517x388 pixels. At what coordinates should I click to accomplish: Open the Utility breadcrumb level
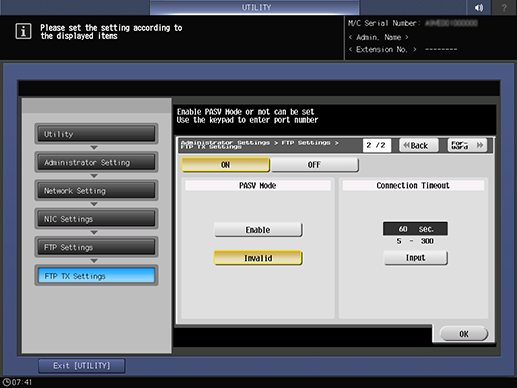pyautogui.click(x=96, y=134)
